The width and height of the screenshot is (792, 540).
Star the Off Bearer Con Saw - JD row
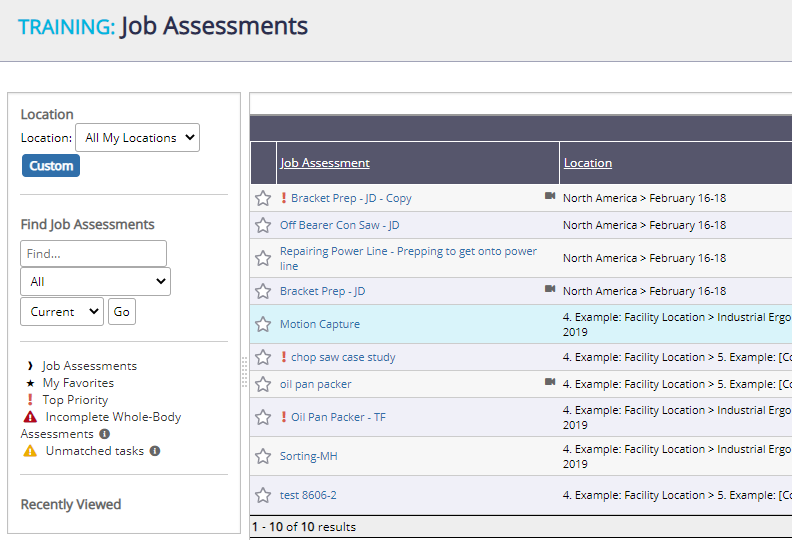(x=263, y=225)
